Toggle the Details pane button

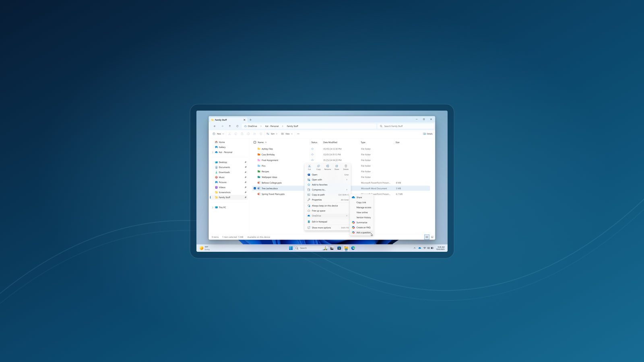pos(428,134)
